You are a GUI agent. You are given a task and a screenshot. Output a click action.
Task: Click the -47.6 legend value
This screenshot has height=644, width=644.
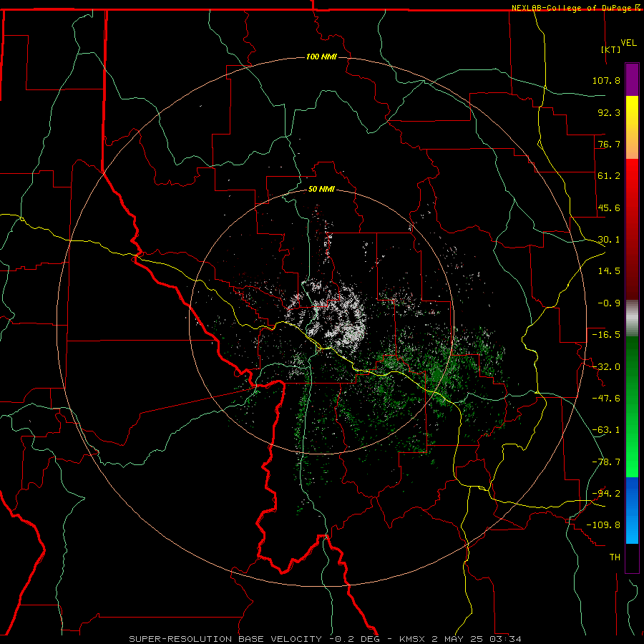click(x=606, y=399)
